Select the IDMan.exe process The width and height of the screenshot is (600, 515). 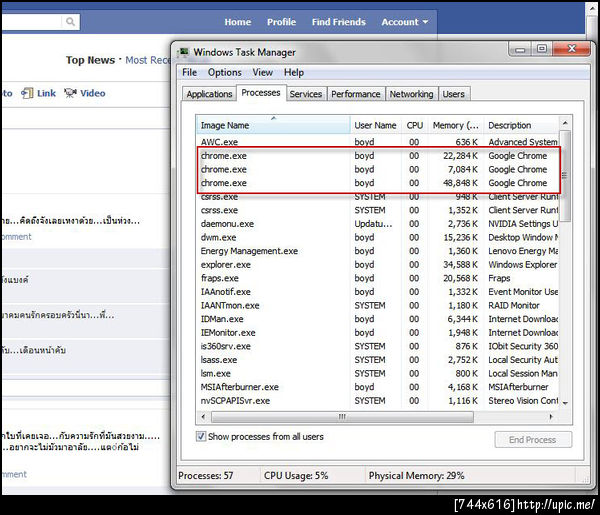click(x=377, y=319)
